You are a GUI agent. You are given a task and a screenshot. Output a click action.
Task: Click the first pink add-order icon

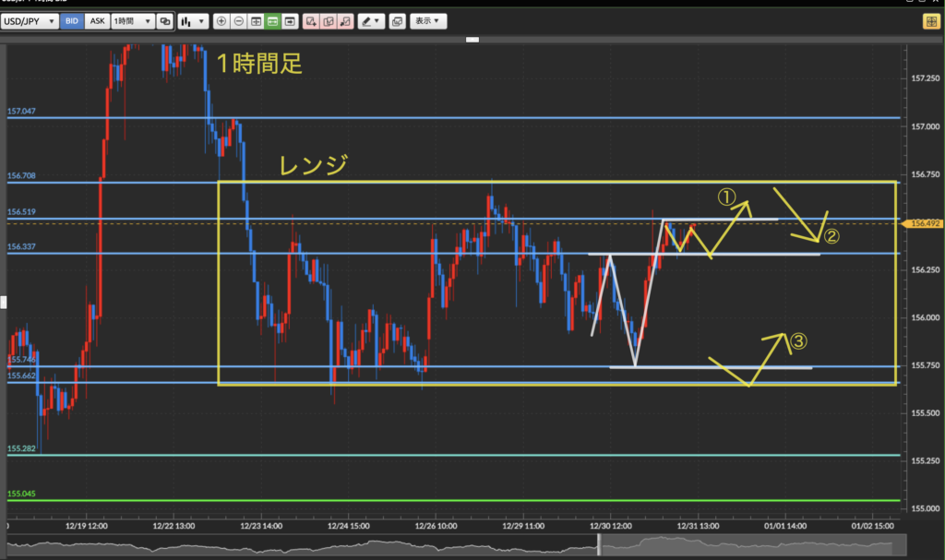pyautogui.click(x=311, y=20)
